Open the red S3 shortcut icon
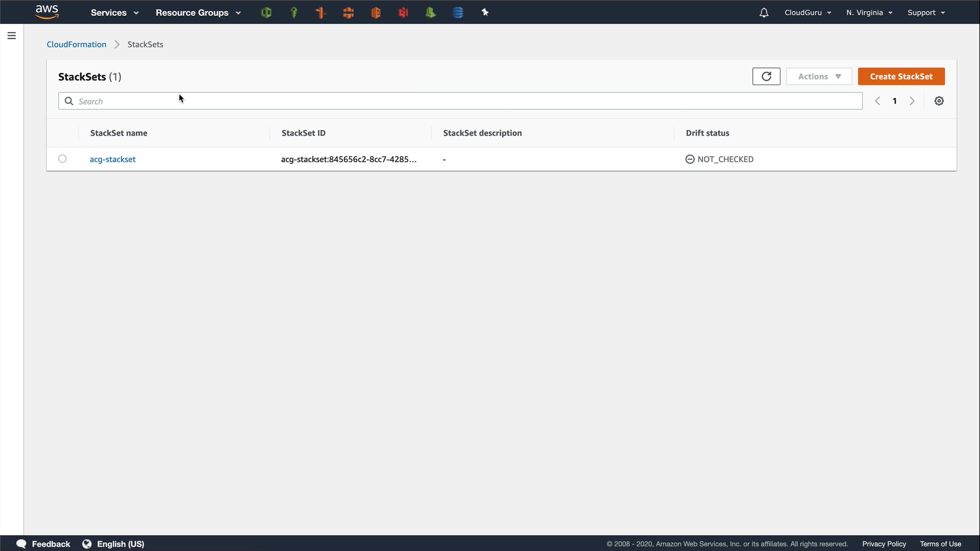This screenshot has width=980, height=551. pyautogui.click(x=403, y=13)
